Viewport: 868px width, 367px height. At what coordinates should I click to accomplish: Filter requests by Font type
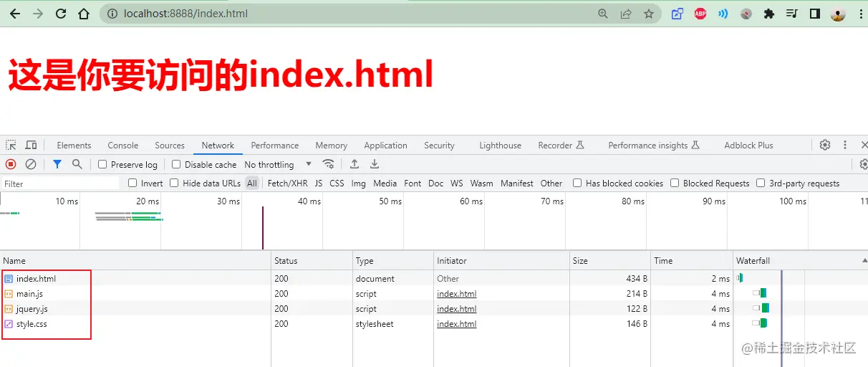coord(413,183)
